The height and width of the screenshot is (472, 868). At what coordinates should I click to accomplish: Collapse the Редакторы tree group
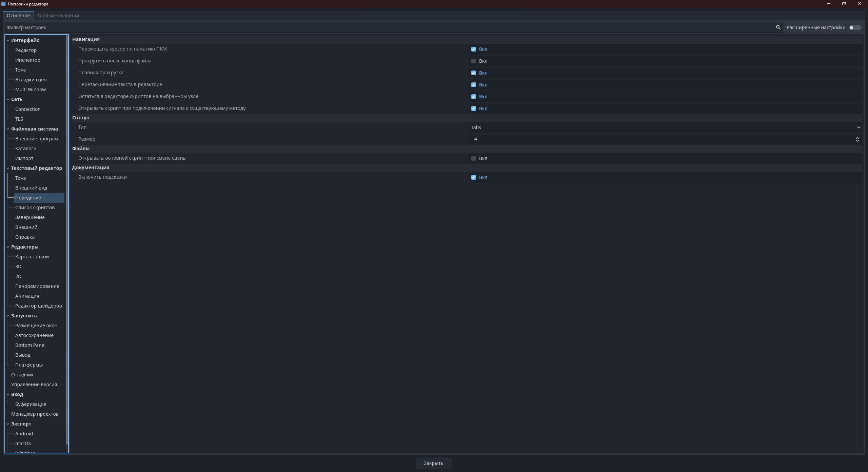click(8, 247)
